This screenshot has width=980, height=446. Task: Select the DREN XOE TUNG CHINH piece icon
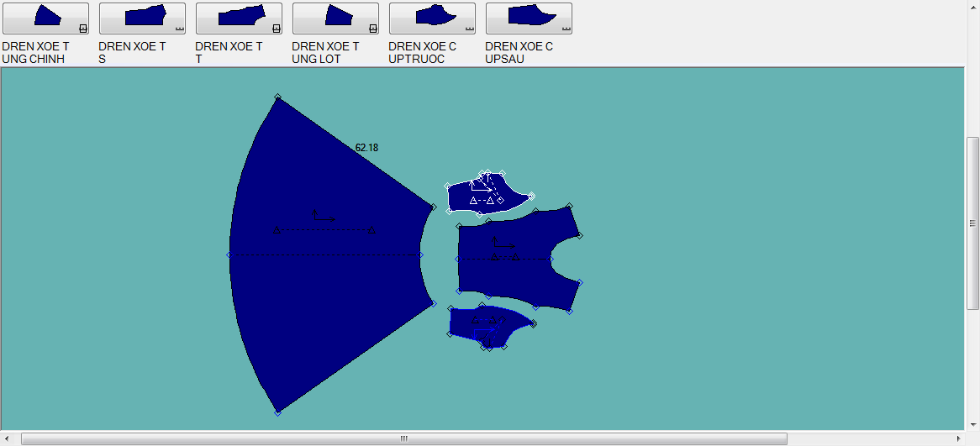45,18
